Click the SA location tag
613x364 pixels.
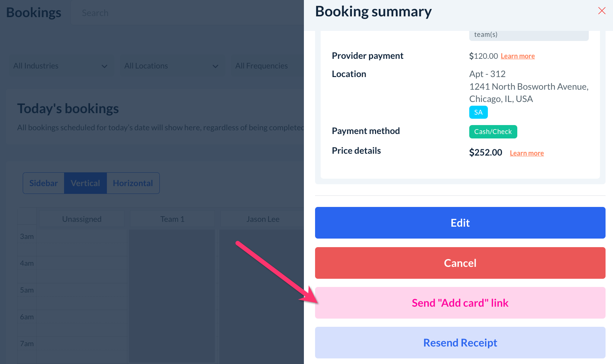pyautogui.click(x=478, y=112)
